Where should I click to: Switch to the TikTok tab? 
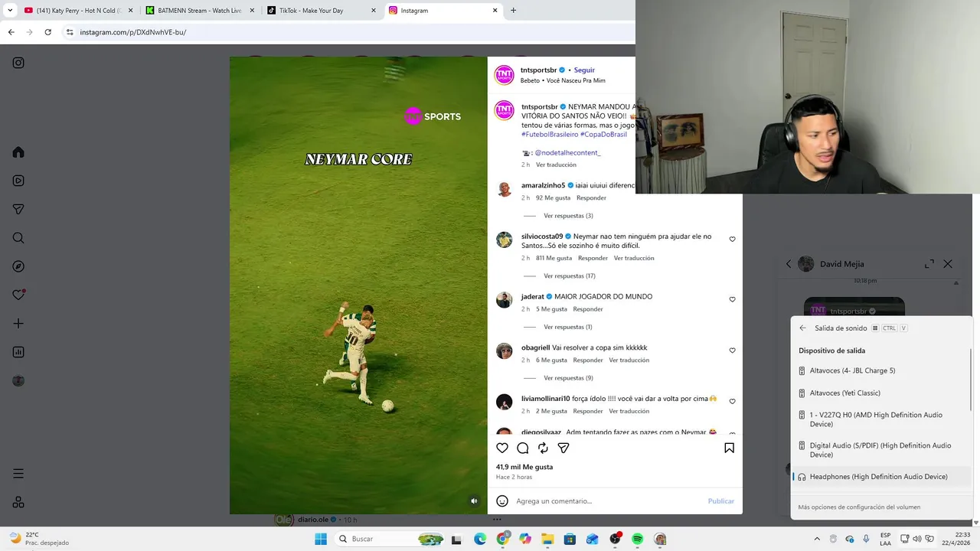(x=322, y=11)
